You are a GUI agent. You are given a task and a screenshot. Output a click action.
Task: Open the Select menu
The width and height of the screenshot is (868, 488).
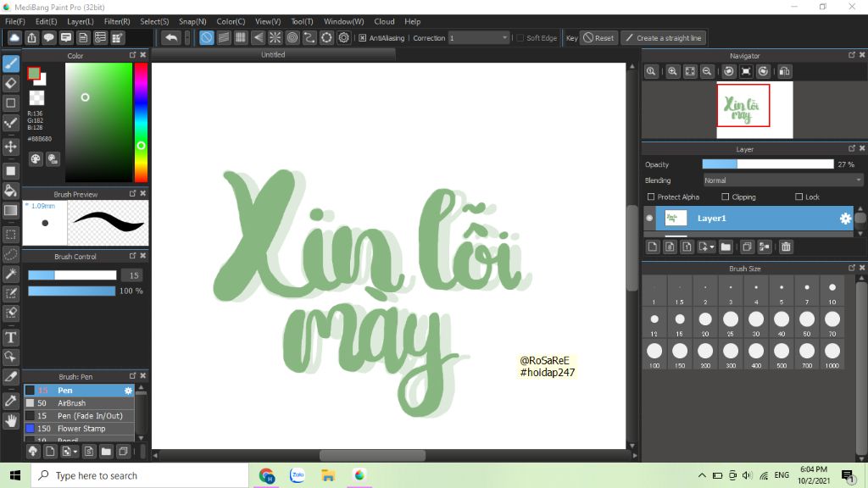click(x=154, y=21)
